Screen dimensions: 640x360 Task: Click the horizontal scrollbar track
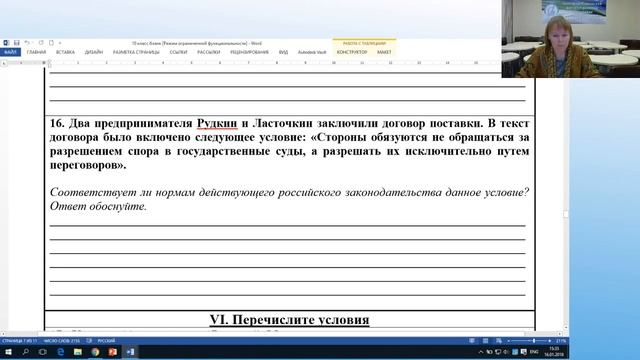281,333
